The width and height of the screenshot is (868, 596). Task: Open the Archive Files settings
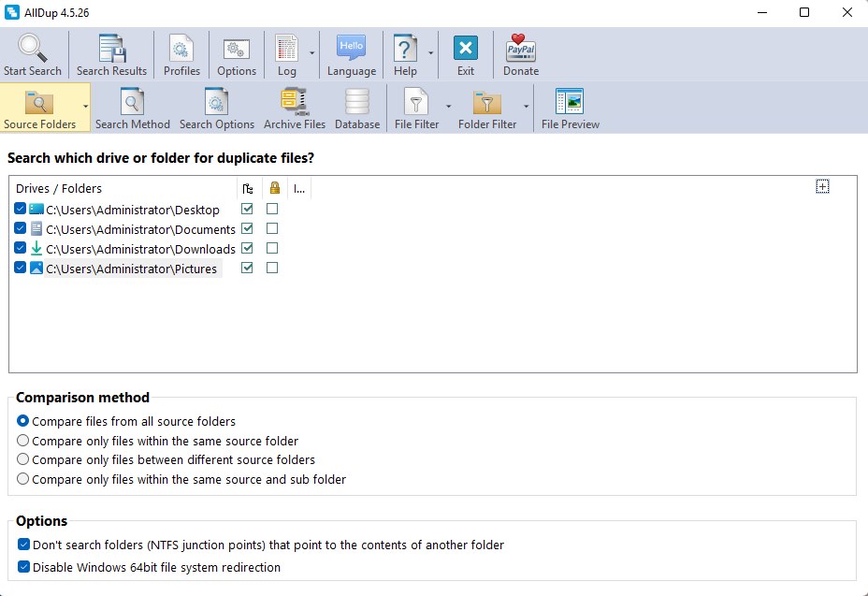pyautogui.click(x=293, y=106)
